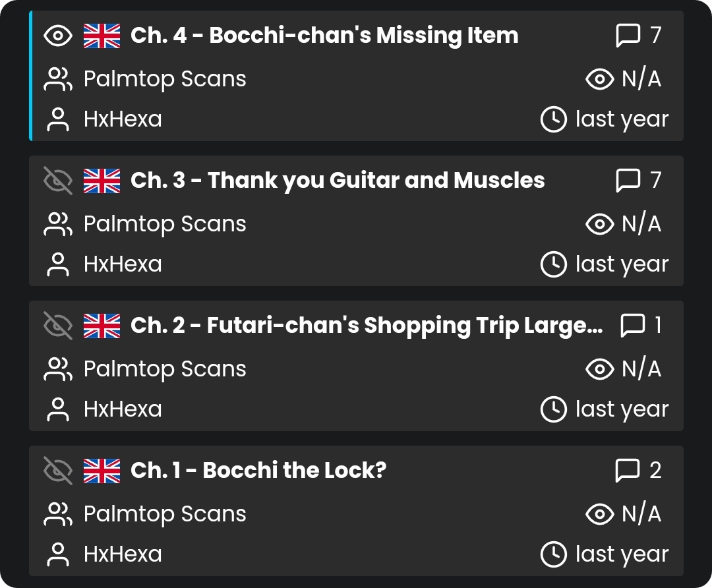Click the UK flag icon on Chapter 4
712x588 pixels.
(x=102, y=36)
